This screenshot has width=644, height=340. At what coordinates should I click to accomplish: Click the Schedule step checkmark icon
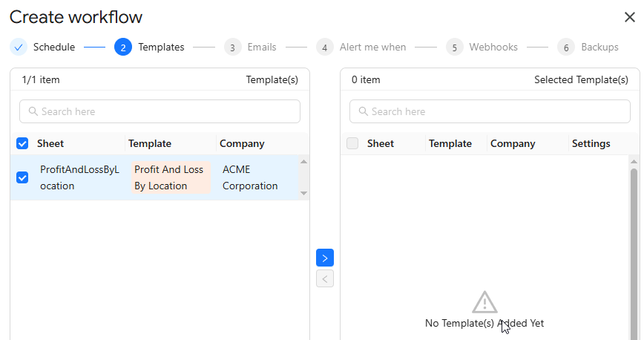coord(19,47)
